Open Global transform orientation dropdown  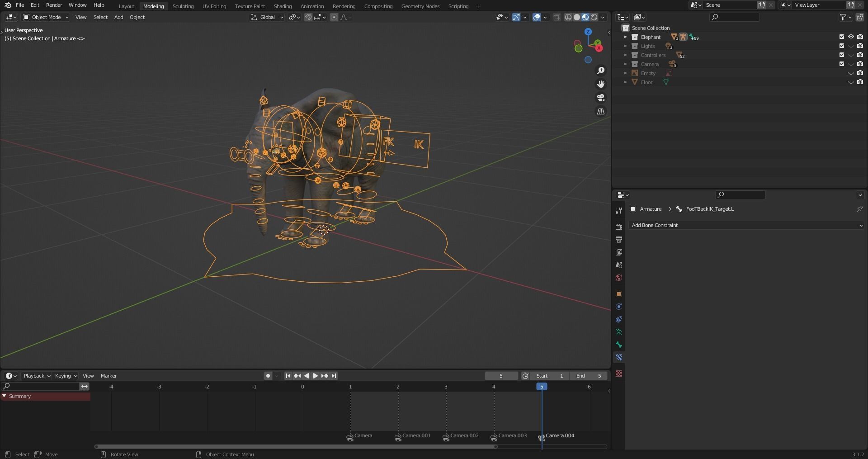(267, 17)
